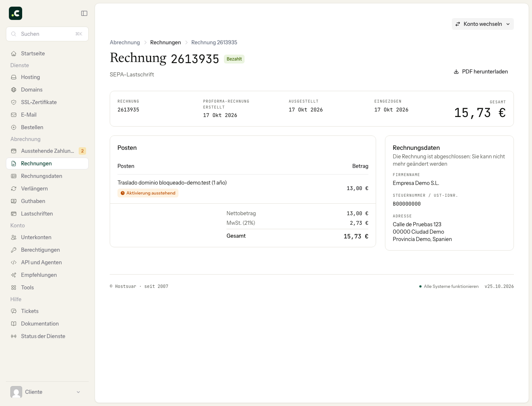Image resolution: width=532 pixels, height=406 pixels.
Task: Expand the Cliente account menu
Action: coord(47,392)
